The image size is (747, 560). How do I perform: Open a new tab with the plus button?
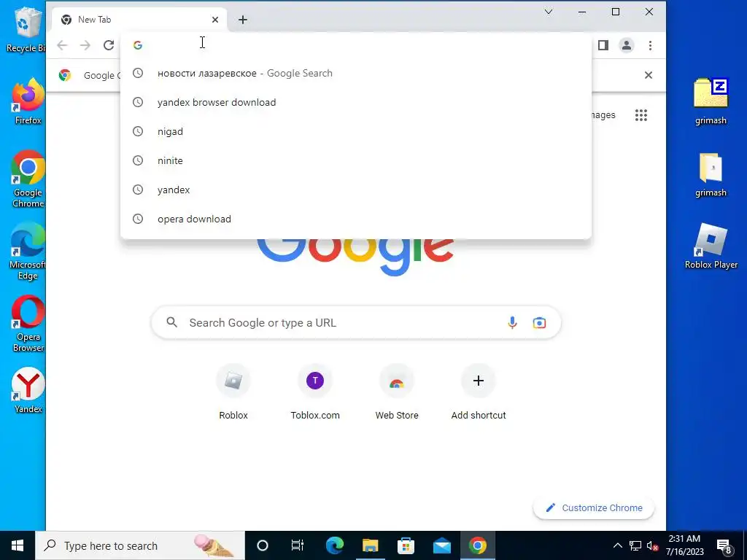[x=243, y=20]
